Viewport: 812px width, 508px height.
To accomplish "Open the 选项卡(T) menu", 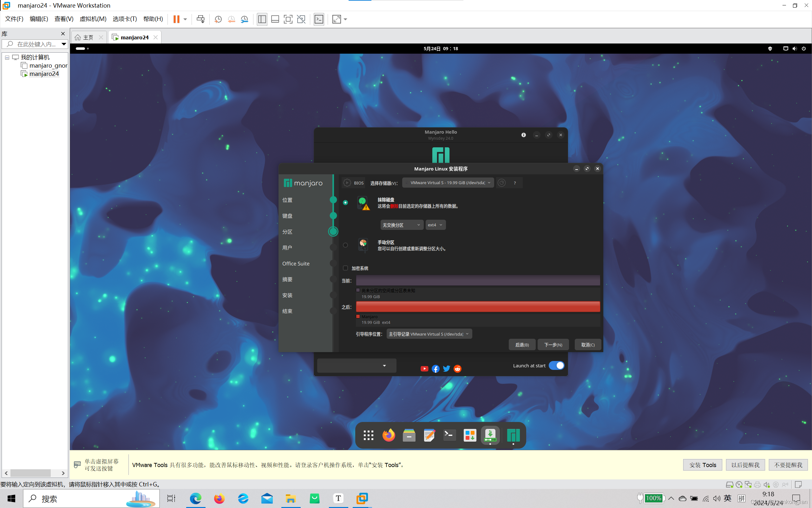I will coord(125,19).
